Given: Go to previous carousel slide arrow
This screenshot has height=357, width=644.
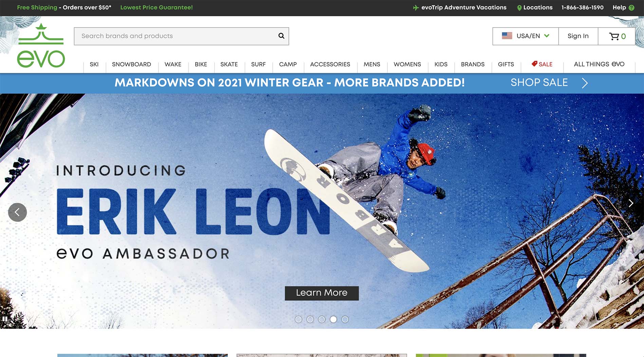Looking at the screenshot, I should pos(17,212).
